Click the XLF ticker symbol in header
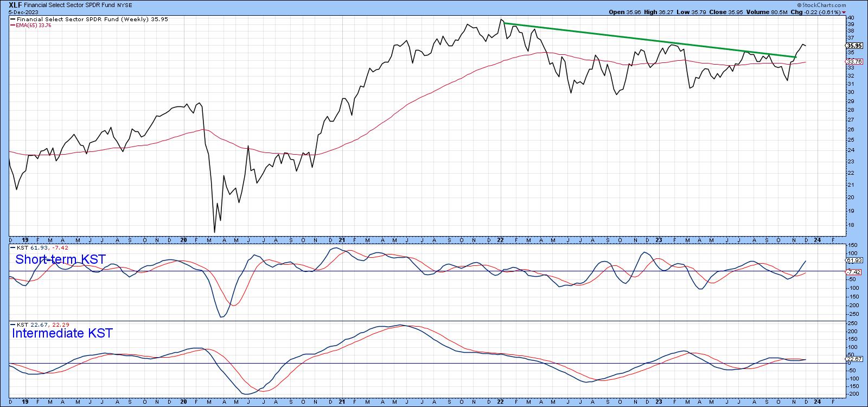Viewport: 868px width, 407px height. point(15,4)
